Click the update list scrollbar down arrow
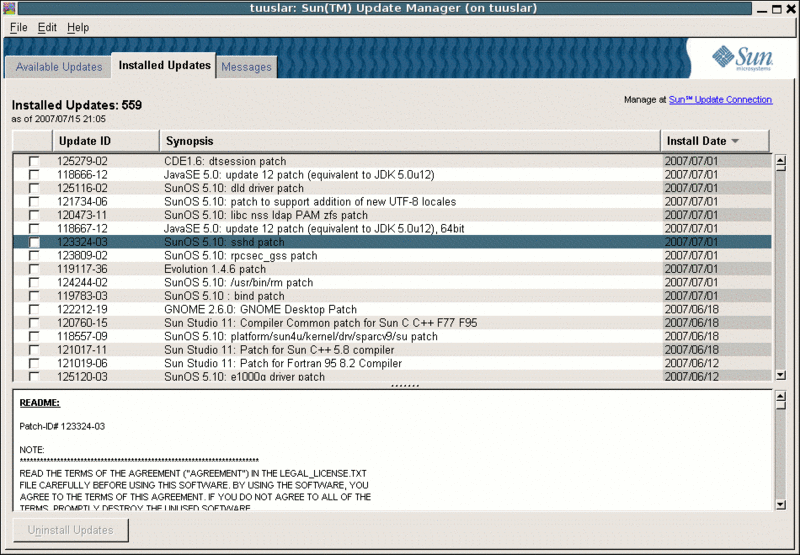Image resolution: width=800 pixels, height=555 pixels. pyautogui.click(x=781, y=375)
